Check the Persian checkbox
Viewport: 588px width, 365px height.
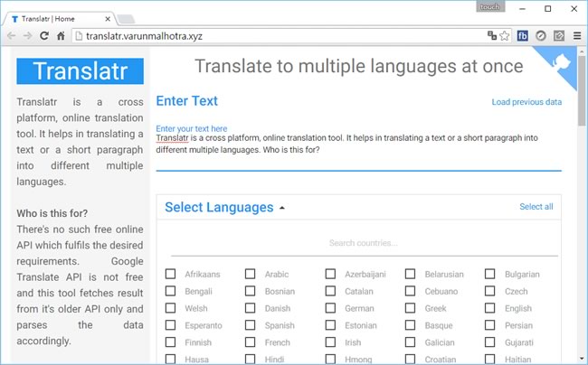[x=489, y=325]
